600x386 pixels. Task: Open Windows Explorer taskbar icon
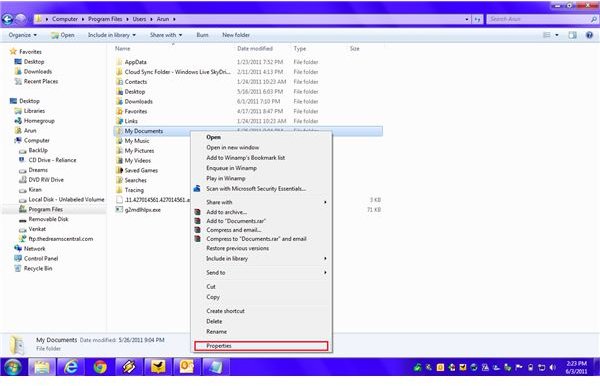tap(42, 367)
